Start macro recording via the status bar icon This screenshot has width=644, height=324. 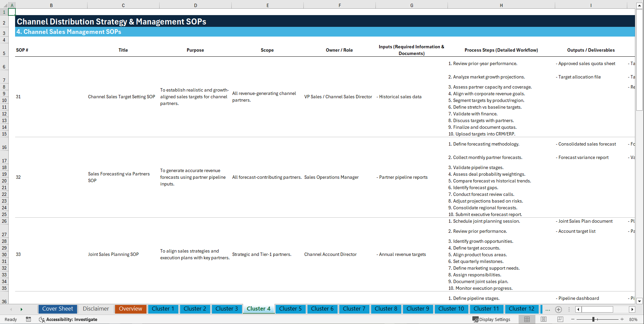(28, 319)
